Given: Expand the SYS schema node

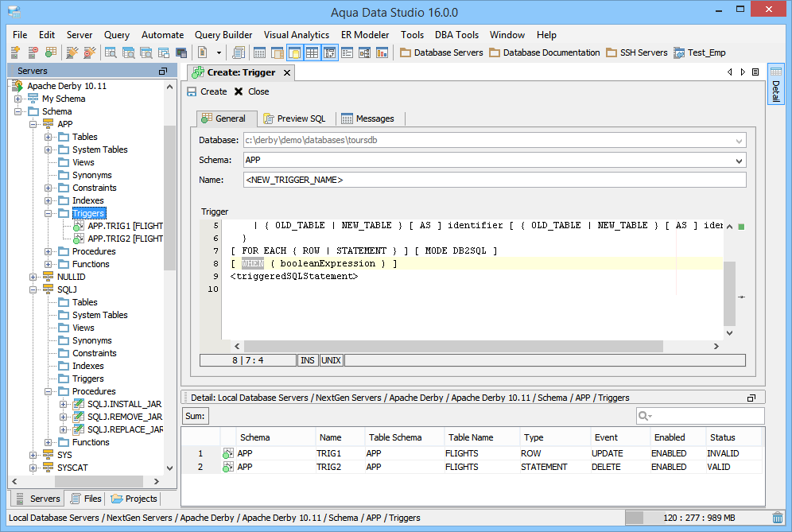Looking at the screenshot, I should 33,455.
